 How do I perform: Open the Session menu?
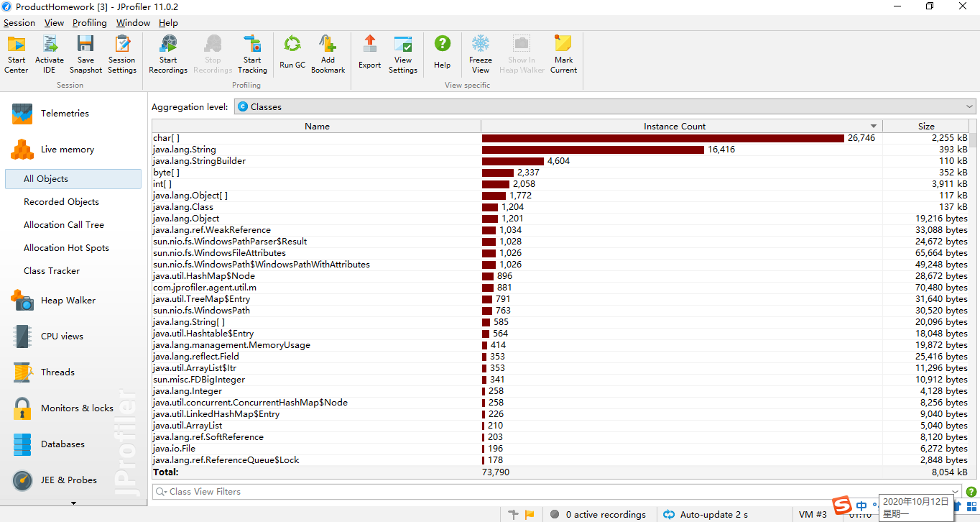point(19,23)
